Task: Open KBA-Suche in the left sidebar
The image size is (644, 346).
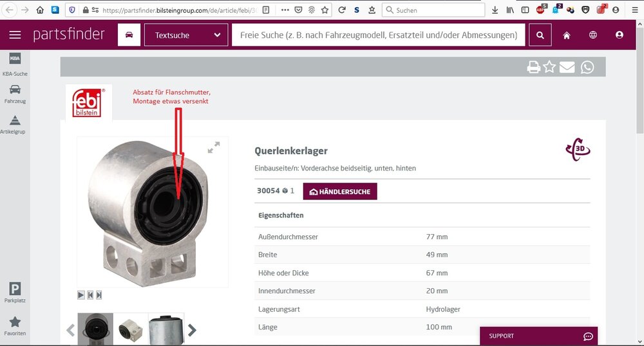Action: coord(15,65)
